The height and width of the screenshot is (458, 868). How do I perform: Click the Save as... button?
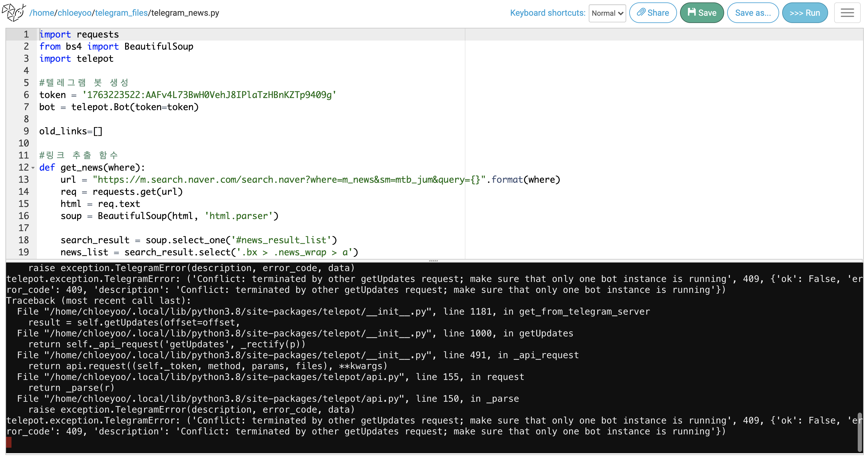pos(753,13)
